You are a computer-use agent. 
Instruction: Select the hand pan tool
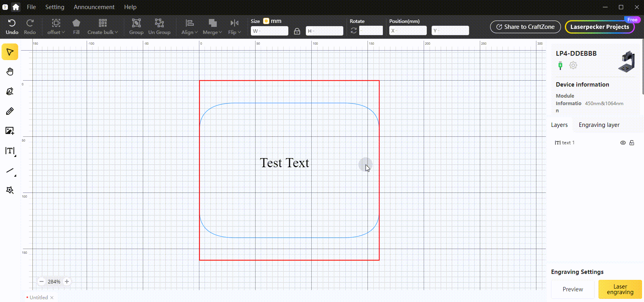tap(10, 72)
